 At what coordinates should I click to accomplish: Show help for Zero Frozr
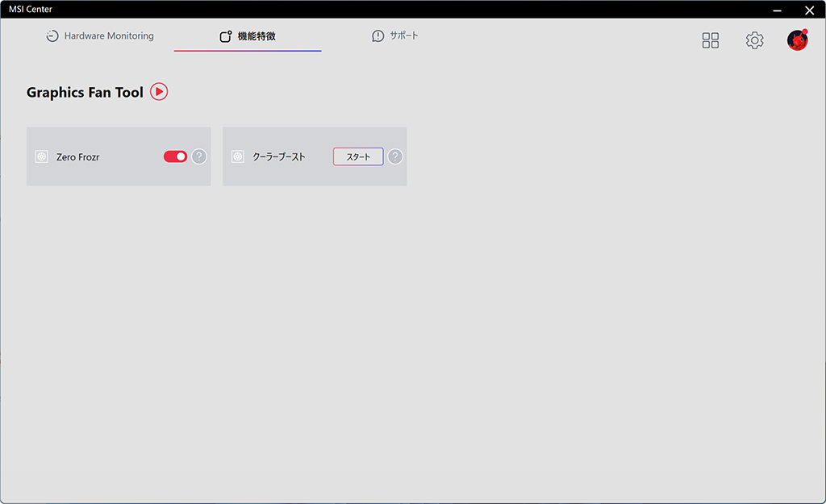pyautogui.click(x=198, y=156)
